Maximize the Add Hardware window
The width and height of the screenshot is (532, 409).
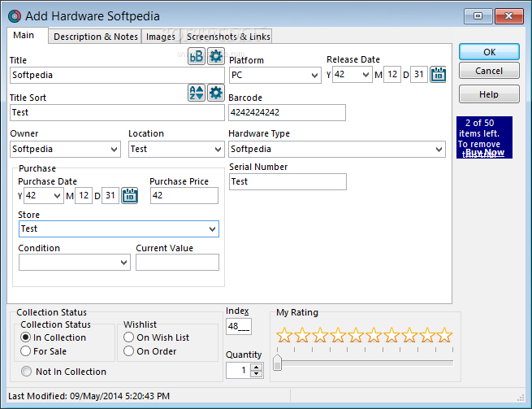pos(478,16)
